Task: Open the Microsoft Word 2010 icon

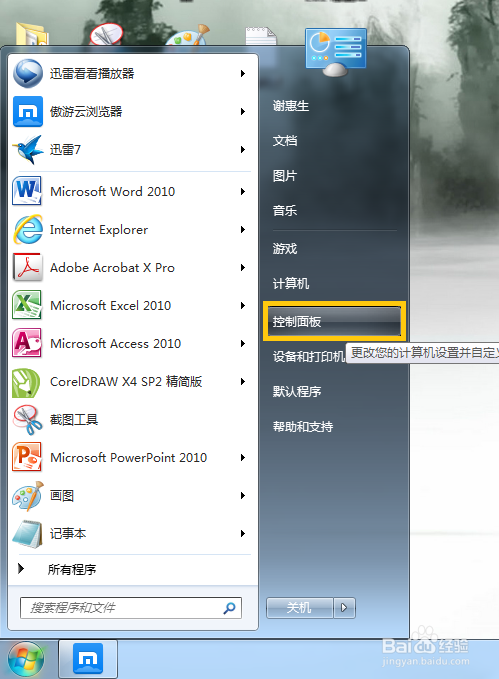Action: [x=27, y=191]
